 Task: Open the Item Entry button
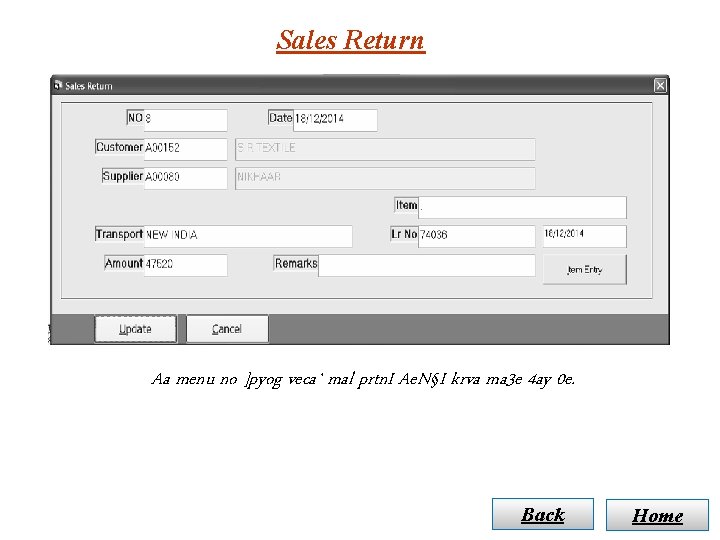click(x=585, y=270)
